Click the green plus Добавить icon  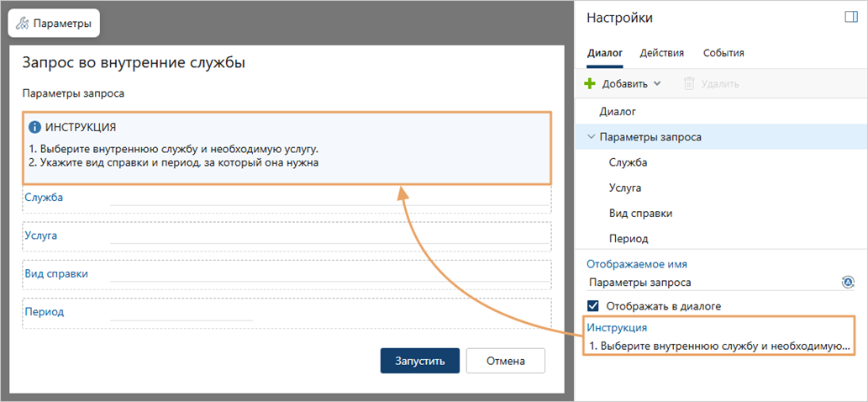click(590, 83)
